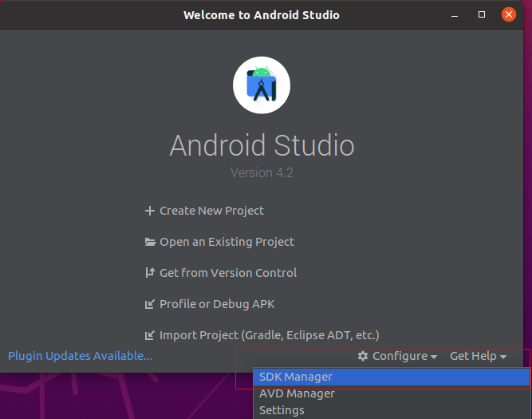
Task: Click the import icon beside Import Project
Action: tap(150, 335)
